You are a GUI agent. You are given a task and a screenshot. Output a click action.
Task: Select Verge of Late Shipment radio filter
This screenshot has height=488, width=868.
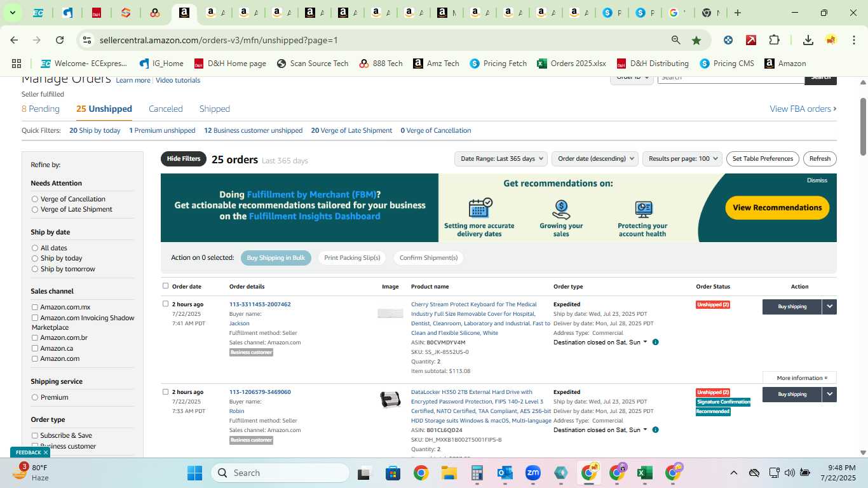click(35, 209)
